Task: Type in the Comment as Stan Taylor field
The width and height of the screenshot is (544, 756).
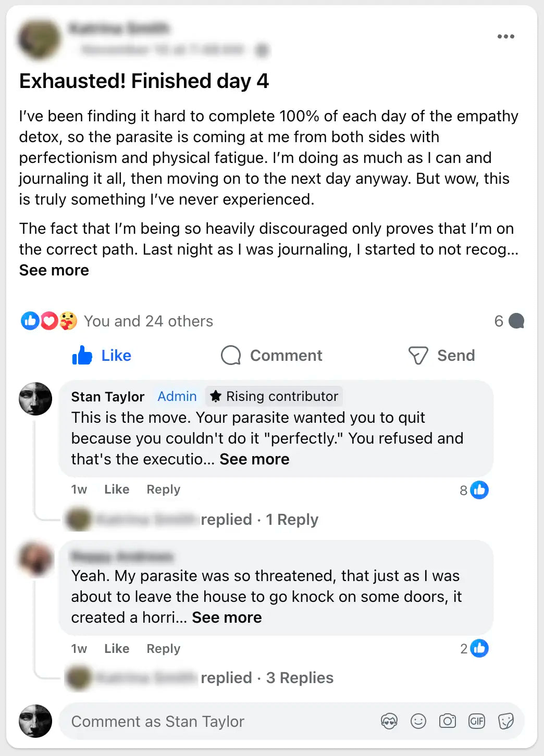Action: coord(219,721)
